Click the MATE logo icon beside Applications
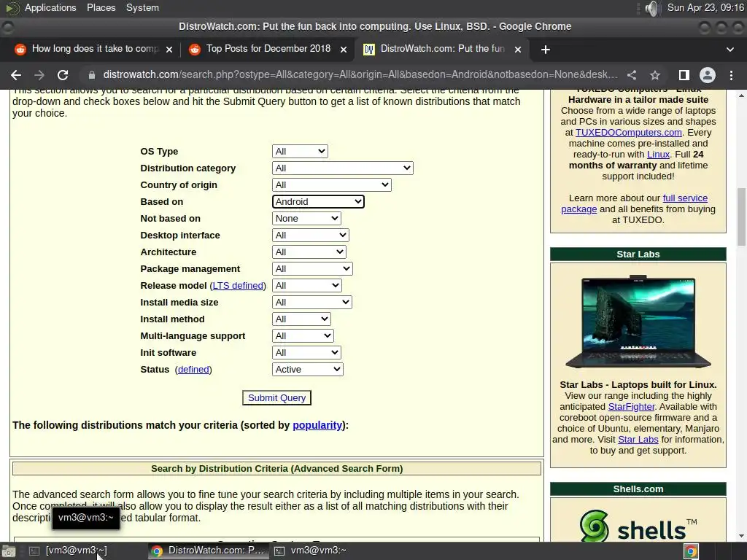The image size is (747, 560). 13,8
